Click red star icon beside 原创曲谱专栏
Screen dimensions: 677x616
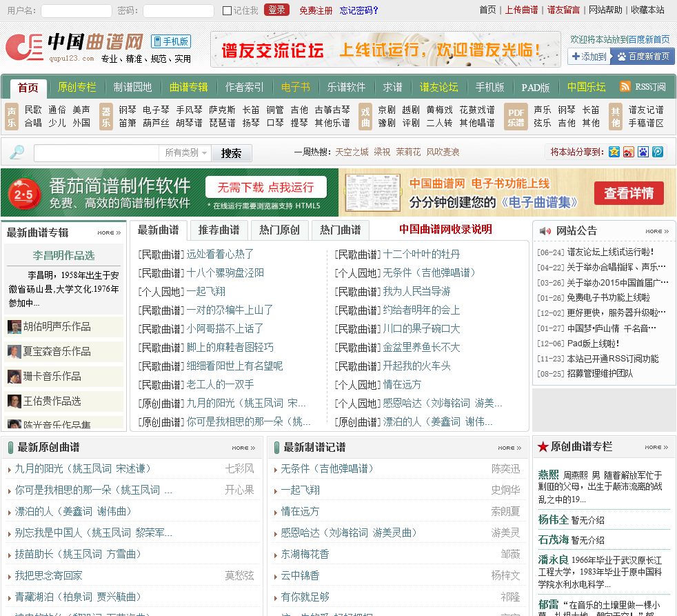(543, 447)
